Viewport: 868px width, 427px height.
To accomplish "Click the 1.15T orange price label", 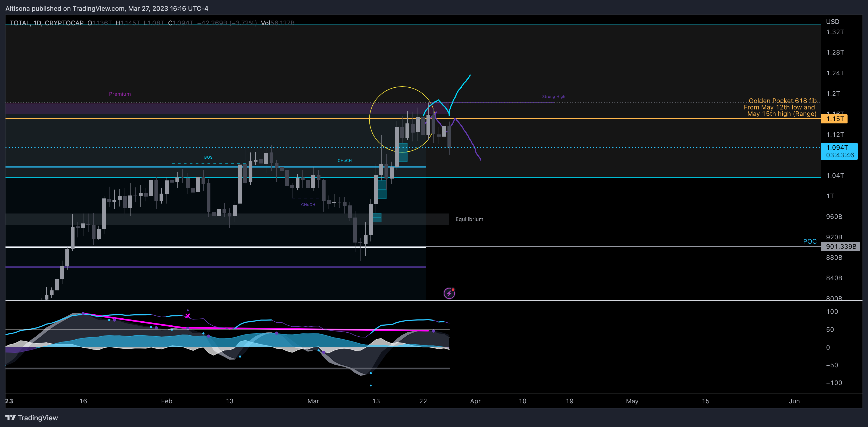I will pos(834,119).
